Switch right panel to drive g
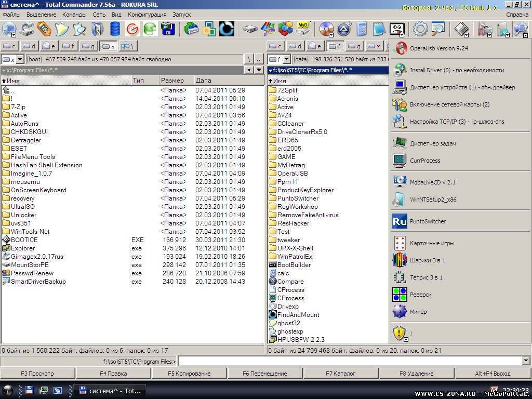This screenshot has height=399, width=532. (355, 46)
